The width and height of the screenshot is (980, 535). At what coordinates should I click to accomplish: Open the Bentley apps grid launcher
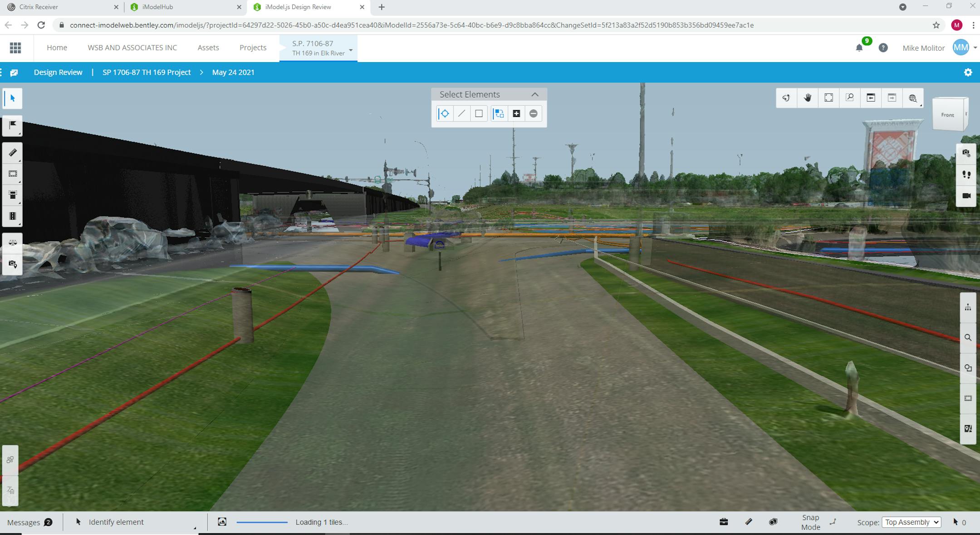pos(15,48)
